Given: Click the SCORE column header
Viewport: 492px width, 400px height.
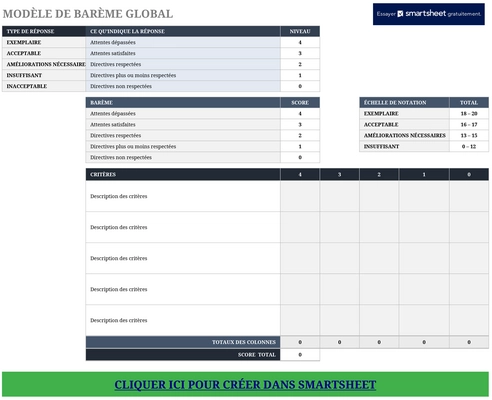Looking at the screenshot, I should pos(300,103).
